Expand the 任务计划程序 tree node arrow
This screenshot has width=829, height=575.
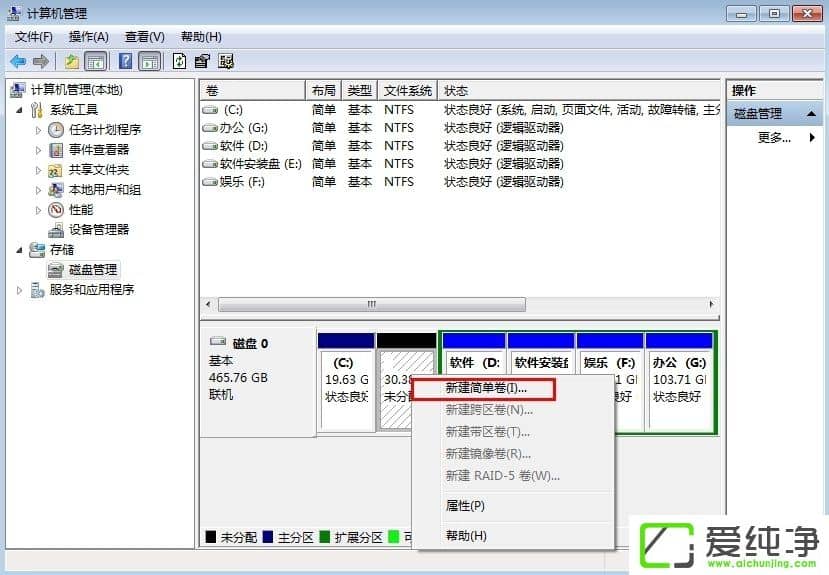click(x=38, y=129)
